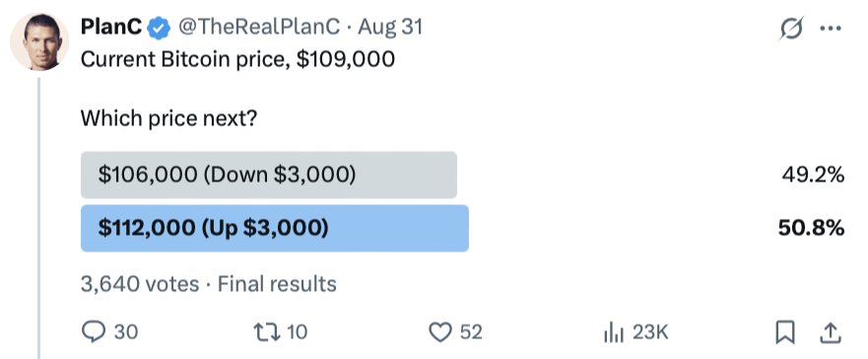Screen dimensions: 868x359
Task: Click the blue verified checkmark badge
Action: [160, 28]
